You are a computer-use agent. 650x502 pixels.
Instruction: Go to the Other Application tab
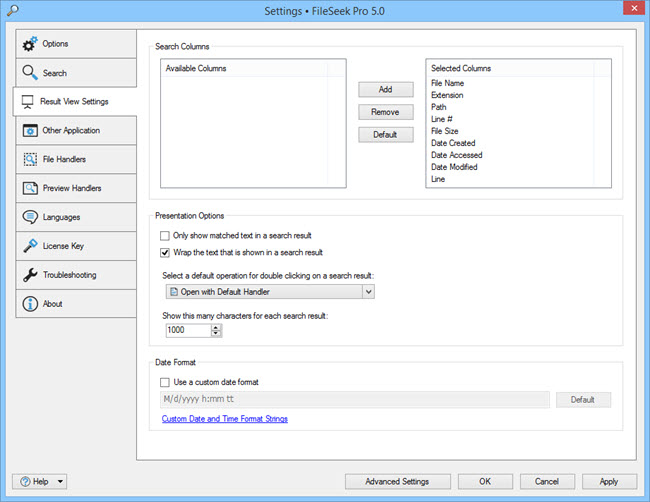(x=76, y=131)
